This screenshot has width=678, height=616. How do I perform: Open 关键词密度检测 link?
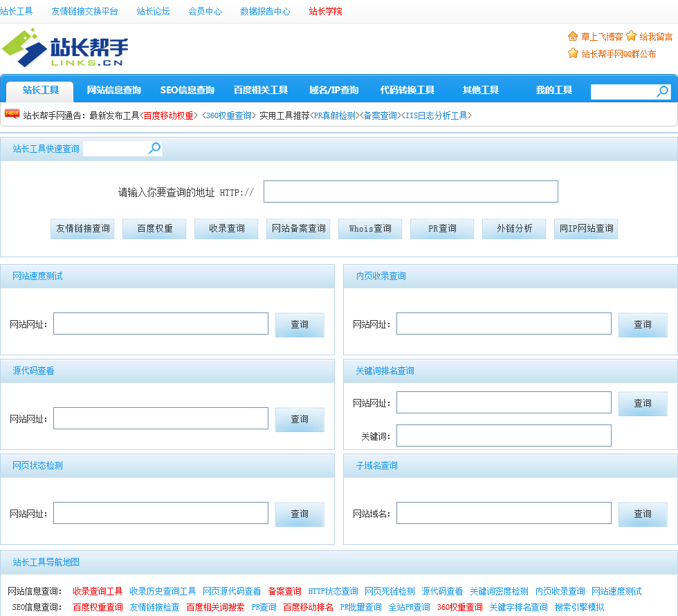click(x=499, y=591)
